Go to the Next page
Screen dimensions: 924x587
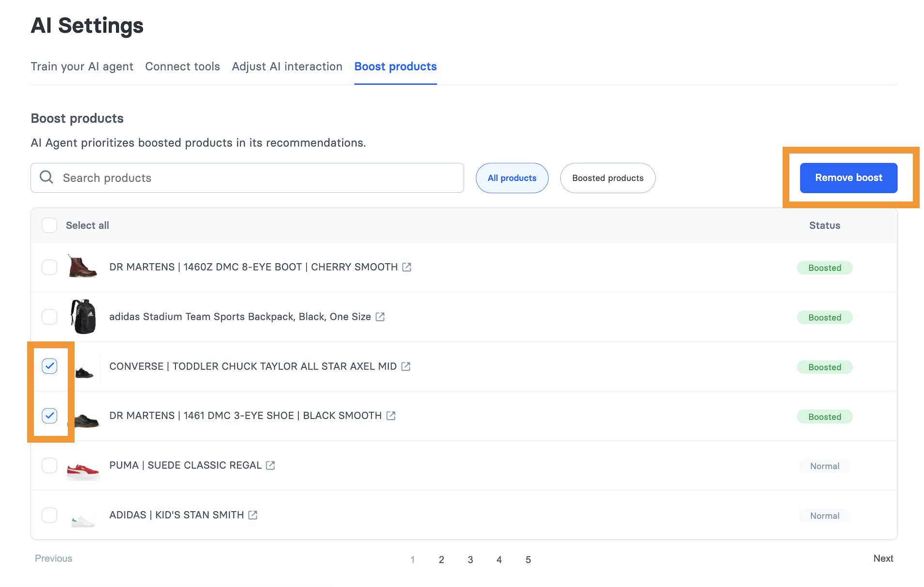(883, 558)
